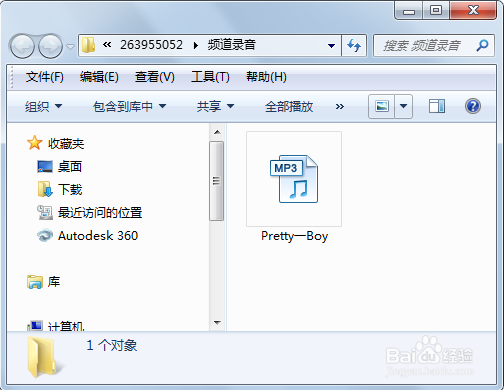Select 库 in navigation pane
The height and width of the screenshot is (390, 504).
click(x=54, y=282)
